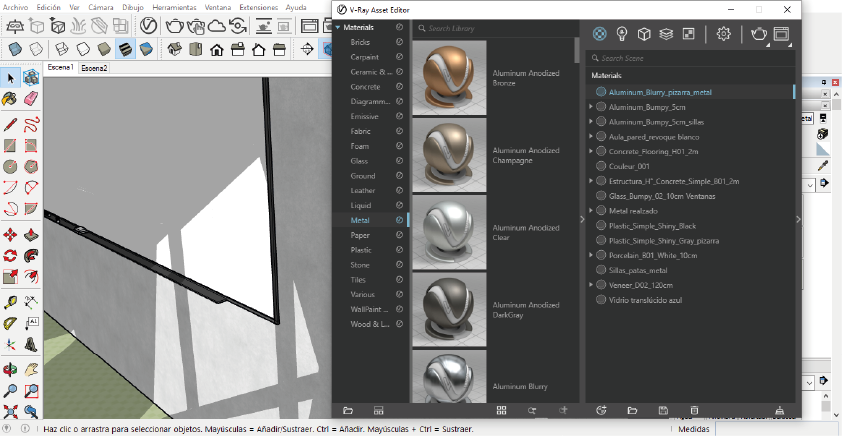
Task: Expand Veneer_D02_120cm material
Action: pyautogui.click(x=591, y=285)
